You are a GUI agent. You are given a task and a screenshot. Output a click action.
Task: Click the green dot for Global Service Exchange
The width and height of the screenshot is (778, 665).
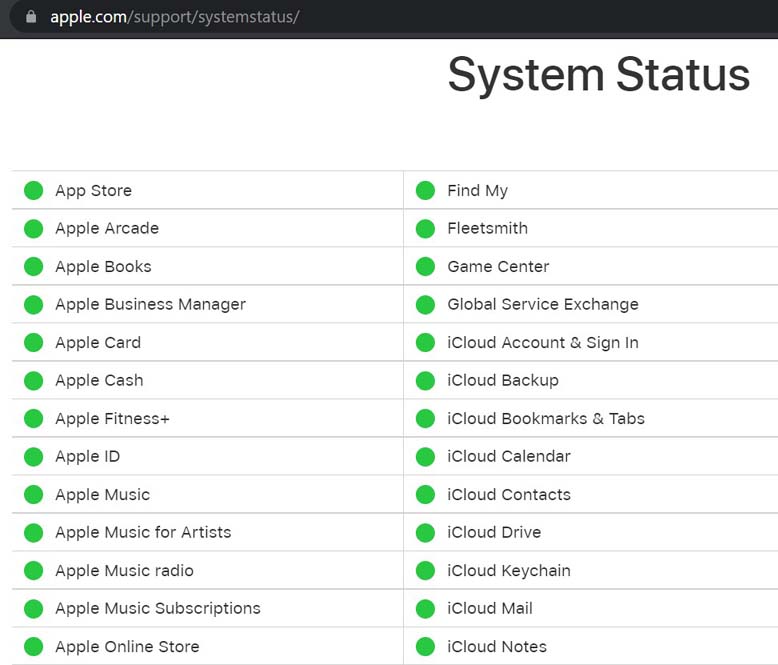[x=425, y=305]
